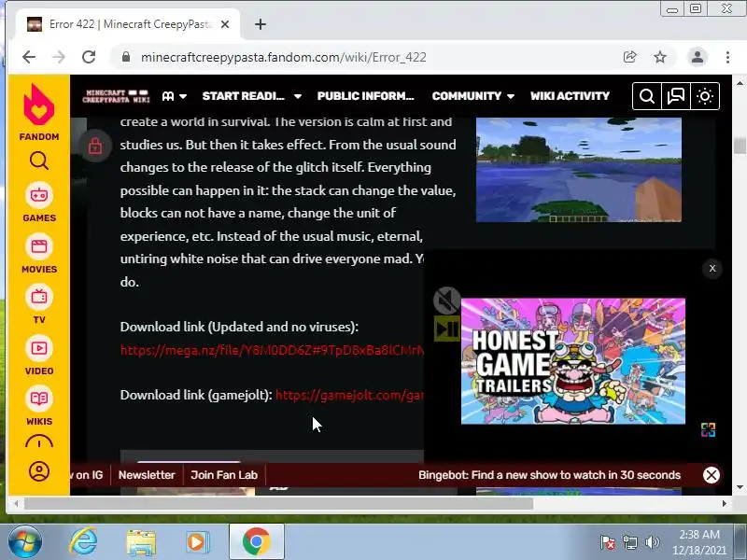Click the Join Fan Lab link
This screenshot has height=560, width=747.
(x=224, y=475)
